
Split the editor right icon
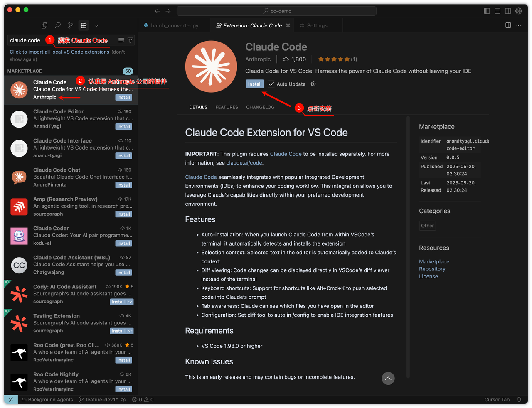[x=508, y=25]
